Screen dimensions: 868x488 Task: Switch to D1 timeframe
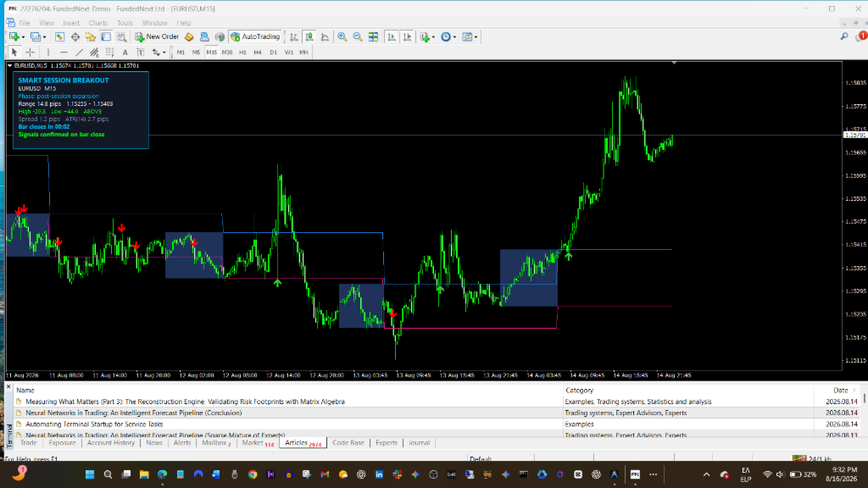[273, 52]
